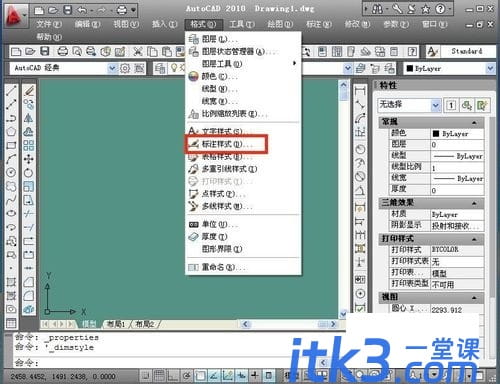Click the command line input field
Screen dimensions: 500x384
pyautogui.click(x=167, y=362)
